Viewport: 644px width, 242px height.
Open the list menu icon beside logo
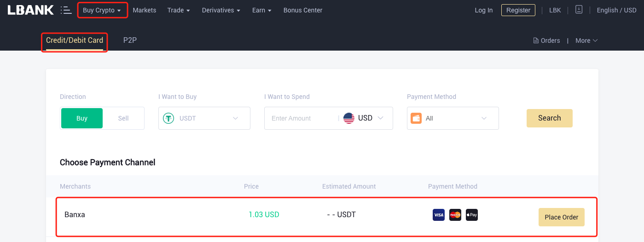coord(66,10)
